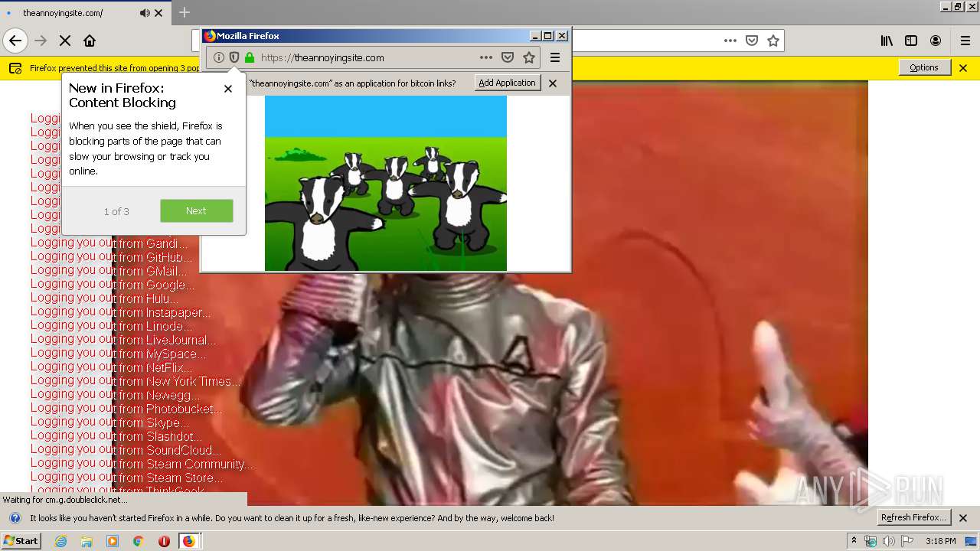This screenshot has width=980, height=551.
Task: Open Windows Explorer from taskbar
Action: (87, 541)
